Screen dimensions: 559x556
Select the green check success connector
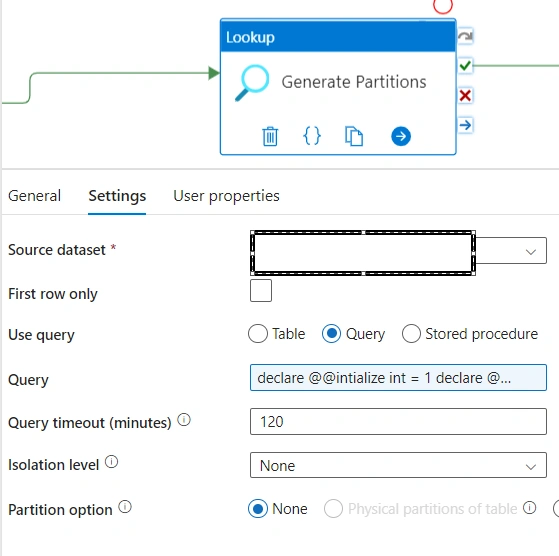[x=465, y=66]
